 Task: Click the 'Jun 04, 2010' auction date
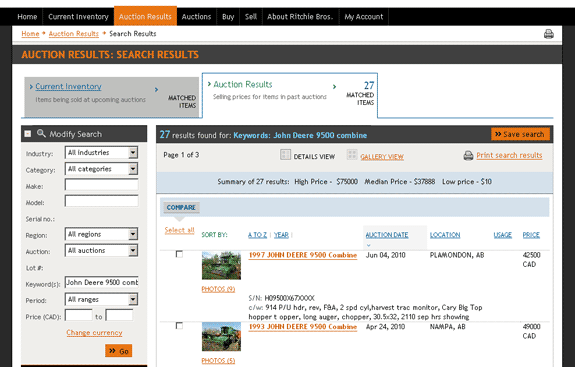(385, 255)
